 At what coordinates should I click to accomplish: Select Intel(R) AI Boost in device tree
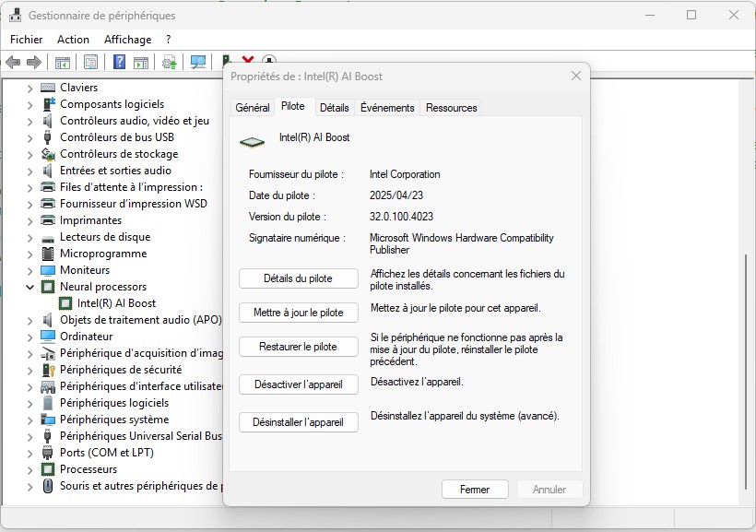coord(116,303)
